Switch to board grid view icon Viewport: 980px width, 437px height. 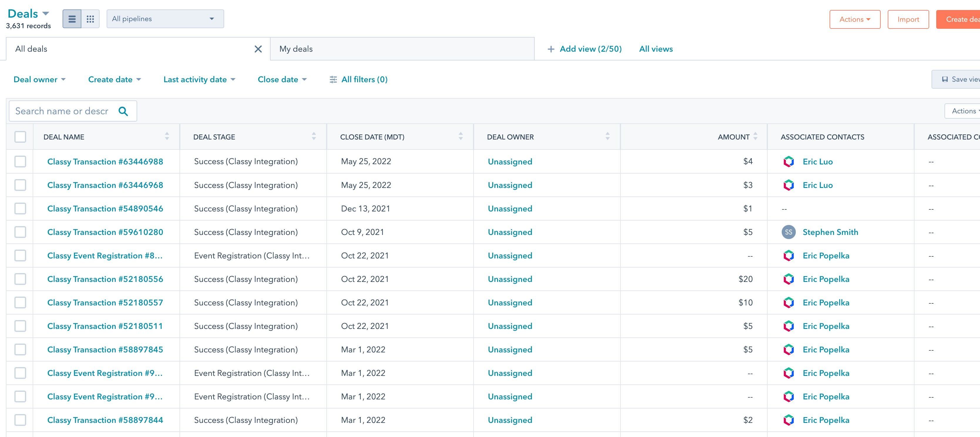pos(90,19)
